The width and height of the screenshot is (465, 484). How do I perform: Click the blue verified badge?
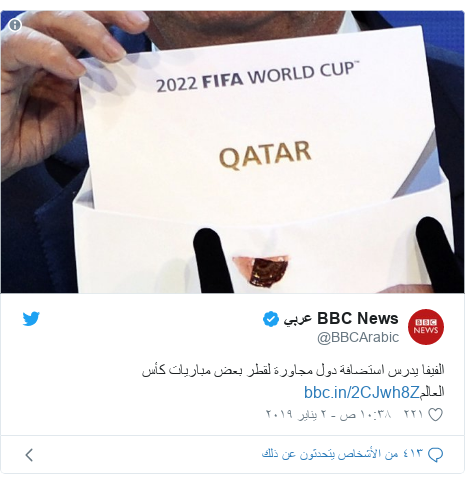click(x=271, y=319)
